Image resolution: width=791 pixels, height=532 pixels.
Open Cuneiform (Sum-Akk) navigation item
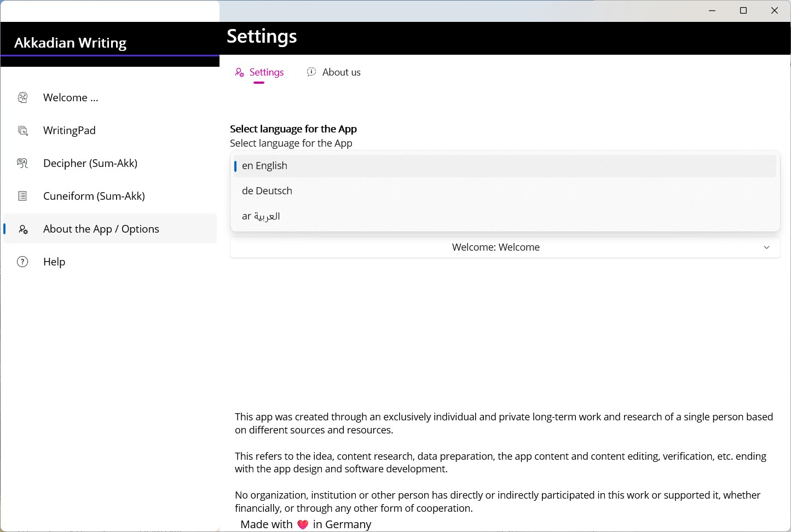94,196
